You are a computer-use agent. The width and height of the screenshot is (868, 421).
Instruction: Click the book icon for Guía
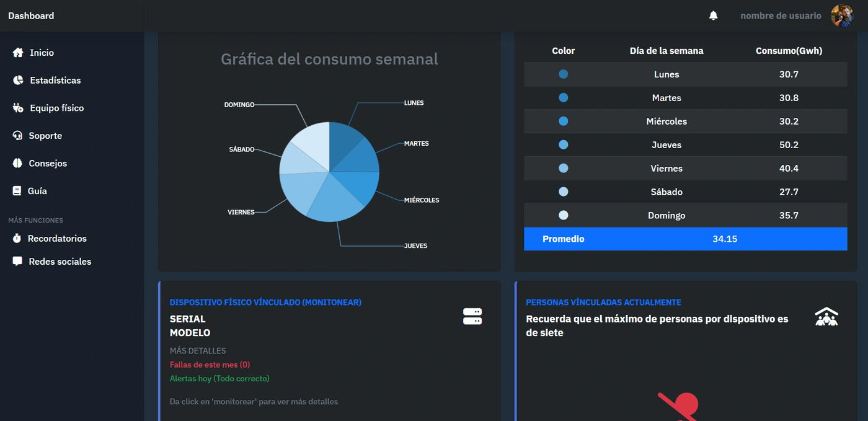tap(17, 191)
